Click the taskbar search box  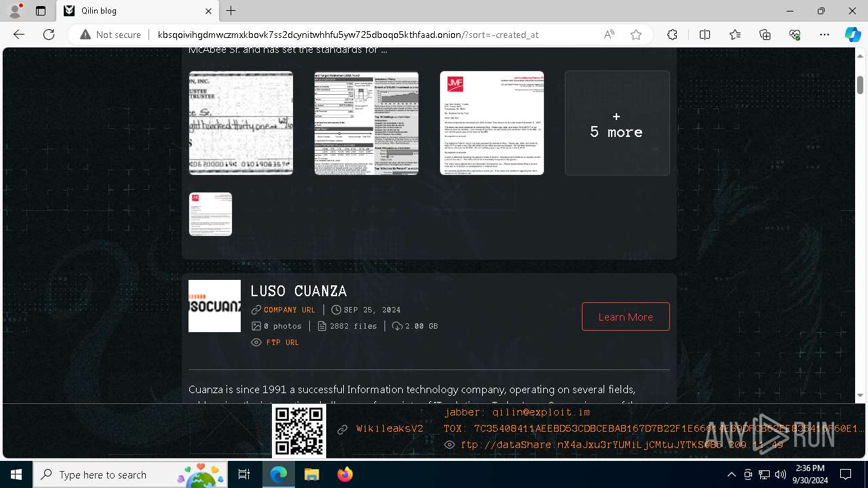pyautogui.click(x=130, y=474)
